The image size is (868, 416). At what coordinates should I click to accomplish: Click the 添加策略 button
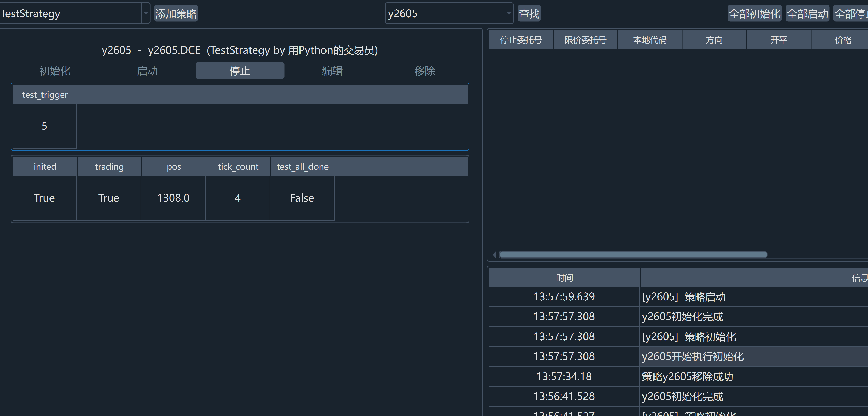pos(176,13)
